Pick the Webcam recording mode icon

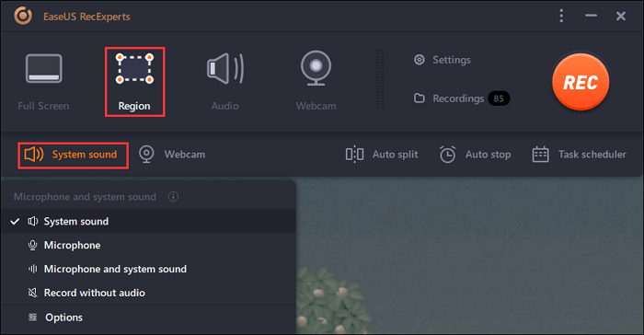[316, 68]
